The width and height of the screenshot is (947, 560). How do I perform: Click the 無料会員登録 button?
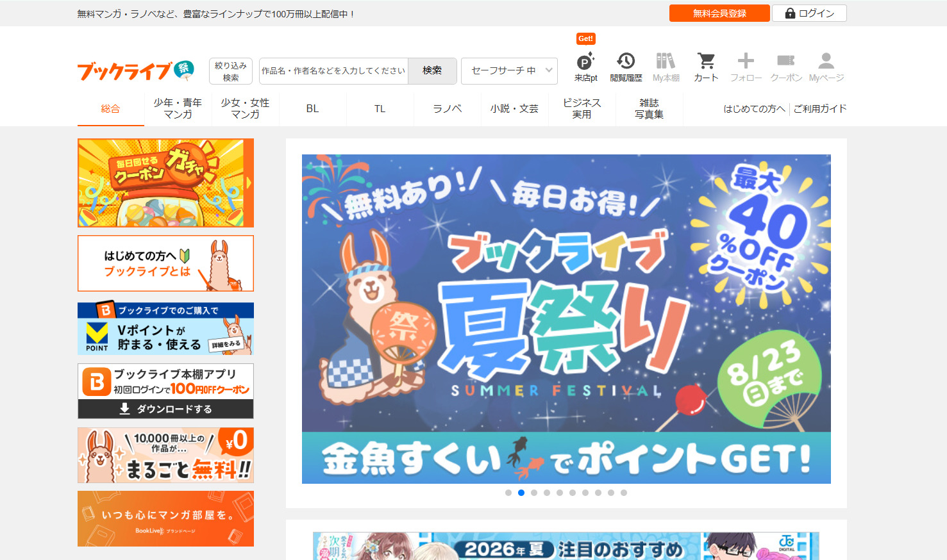(x=719, y=13)
